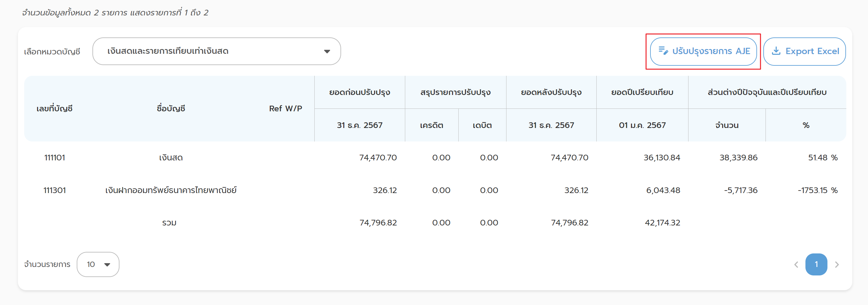Open the ปรับปรุงรายการ AJE button

click(703, 51)
